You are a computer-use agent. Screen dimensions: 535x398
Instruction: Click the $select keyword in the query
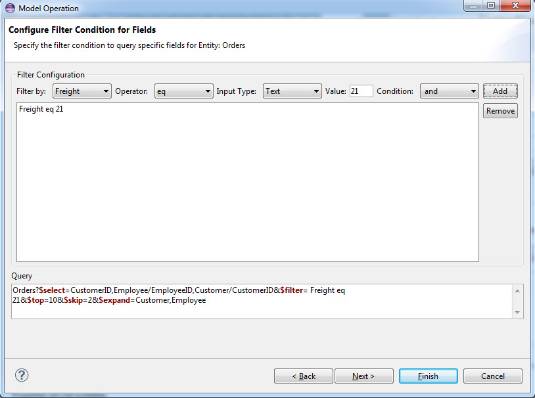[x=52, y=290]
